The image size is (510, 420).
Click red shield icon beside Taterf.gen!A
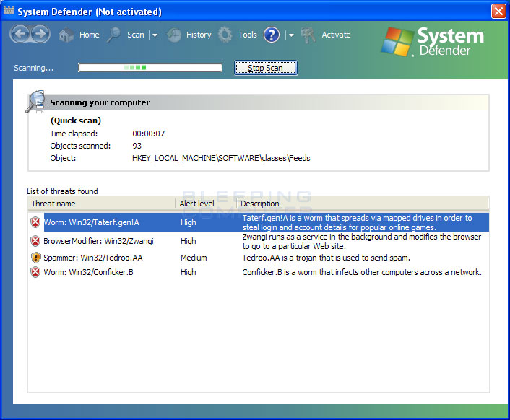pos(35,222)
